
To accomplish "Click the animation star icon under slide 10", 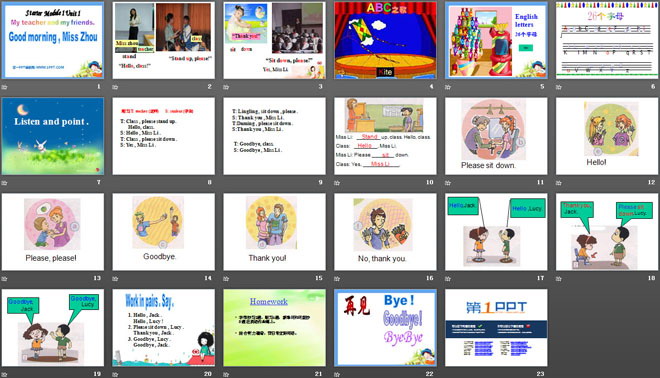I will [x=337, y=183].
